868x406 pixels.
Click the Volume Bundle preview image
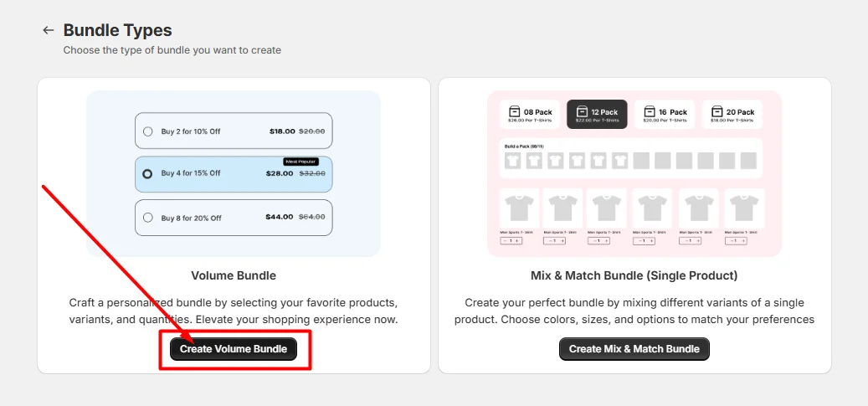click(x=234, y=173)
